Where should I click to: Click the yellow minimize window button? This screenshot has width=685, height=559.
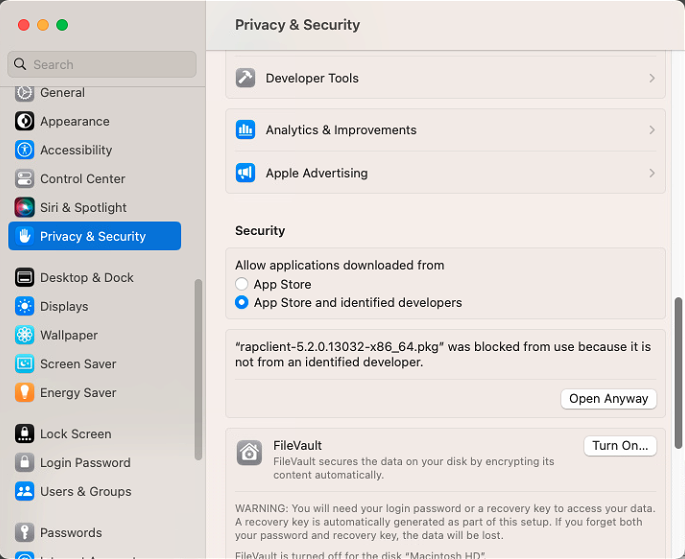43,25
